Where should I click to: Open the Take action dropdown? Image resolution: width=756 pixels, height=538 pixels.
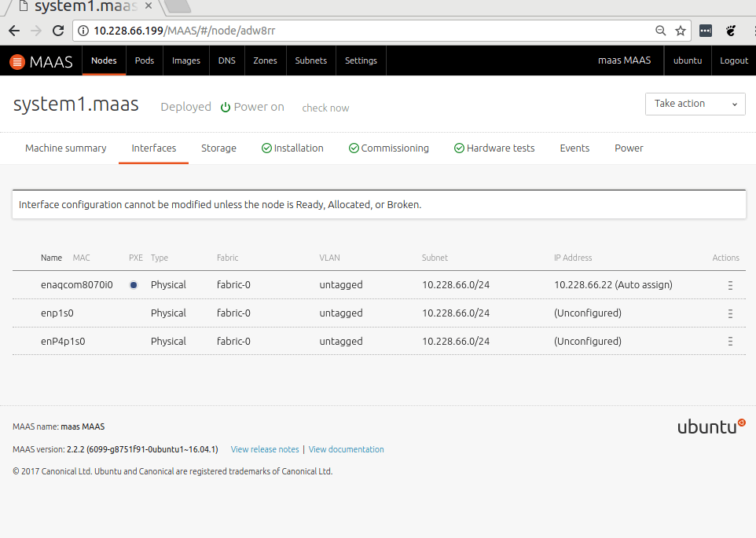click(695, 104)
